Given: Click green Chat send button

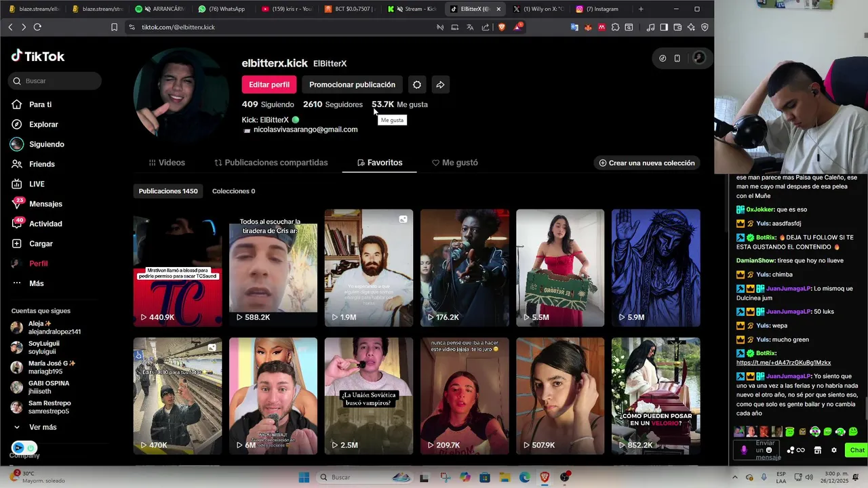Looking at the screenshot, I should point(857,450).
